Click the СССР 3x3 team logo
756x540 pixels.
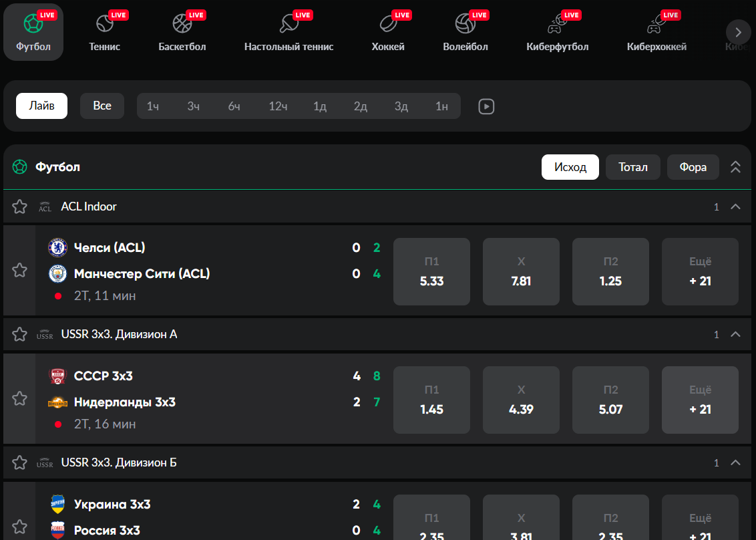58,376
